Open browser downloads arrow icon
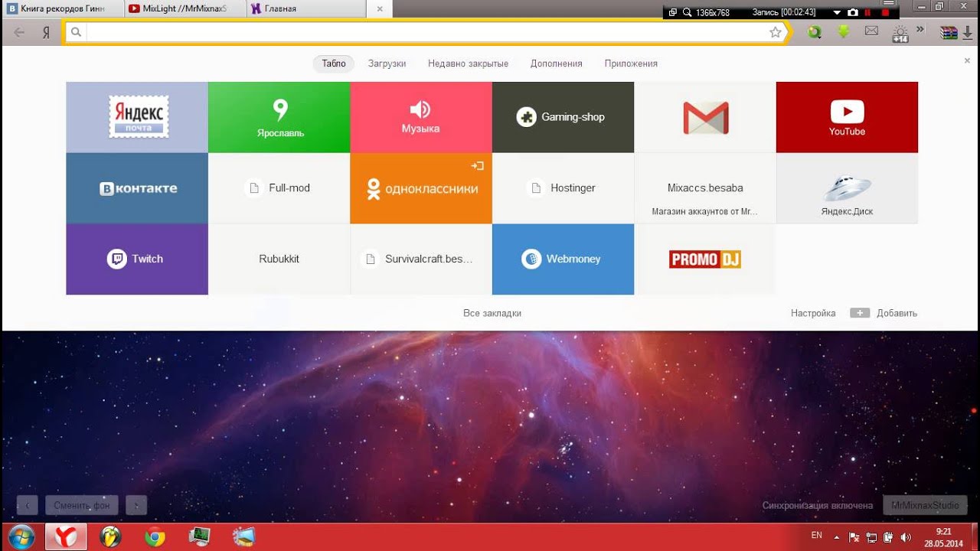Viewport: 980px width, 551px height. coord(968,32)
